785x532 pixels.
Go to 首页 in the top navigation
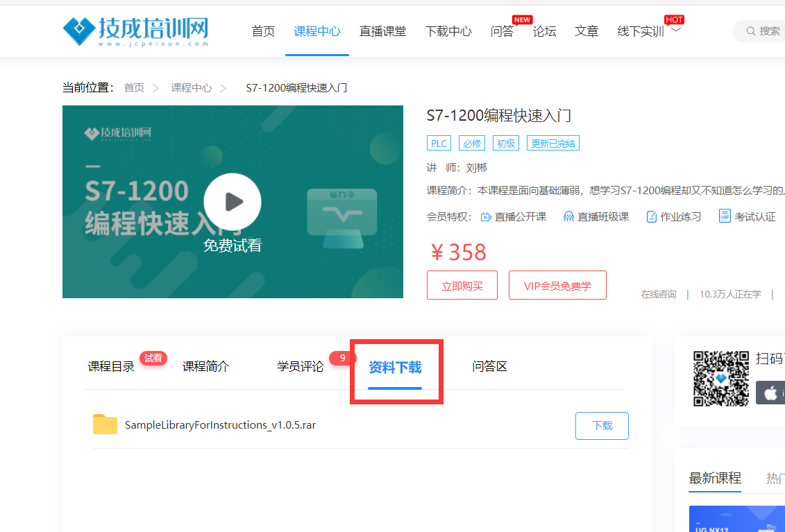click(x=263, y=31)
